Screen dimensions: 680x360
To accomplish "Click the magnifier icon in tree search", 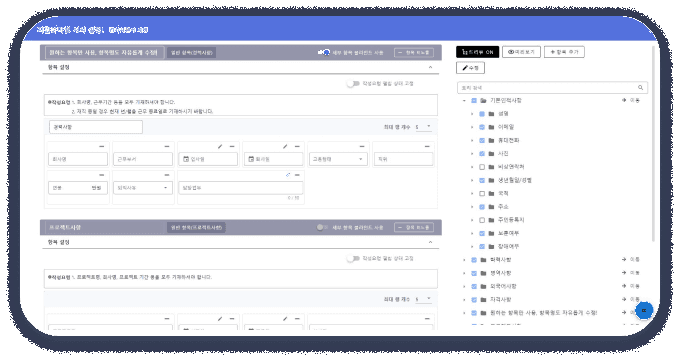I will (640, 88).
